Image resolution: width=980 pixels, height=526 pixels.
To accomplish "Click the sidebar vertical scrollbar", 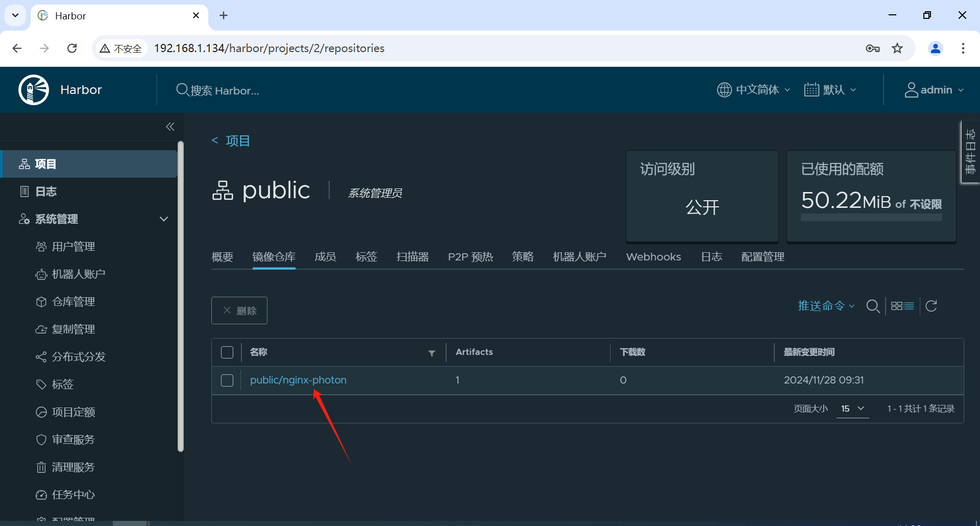I will (x=180, y=297).
